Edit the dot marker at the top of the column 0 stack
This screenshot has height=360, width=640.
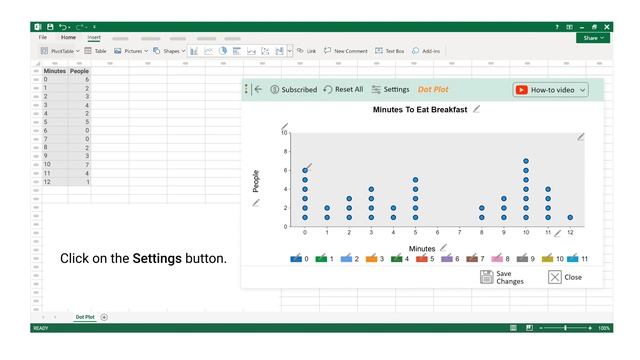pos(305,170)
